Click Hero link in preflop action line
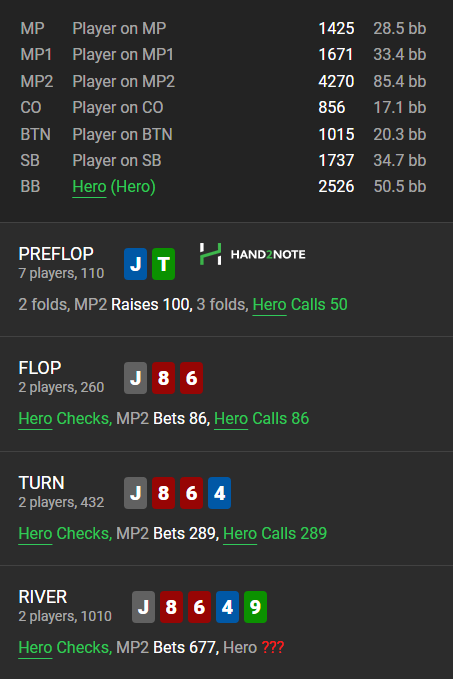The width and height of the screenshot is (453, 679). coord(269,304)
